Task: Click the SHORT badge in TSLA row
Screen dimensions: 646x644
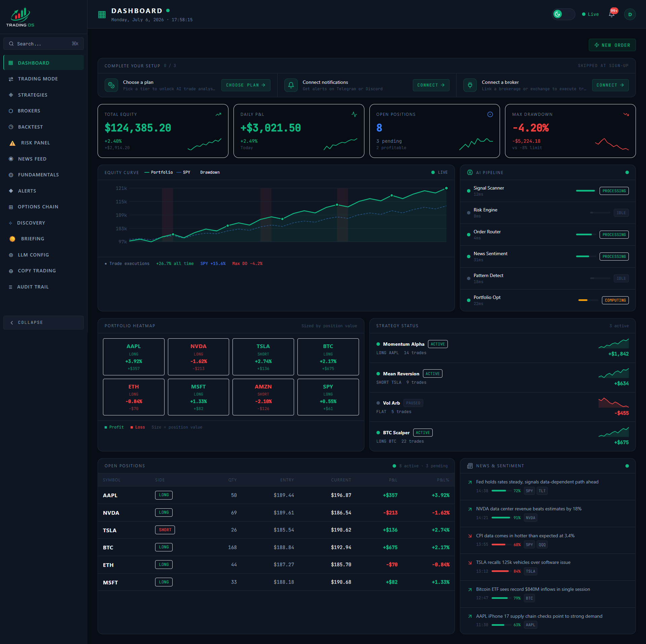Action: (x=165, y=530)
